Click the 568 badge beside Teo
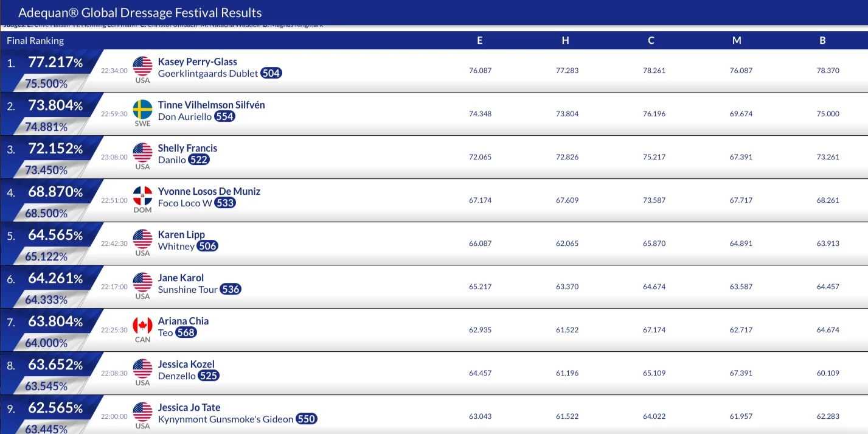 tap(186, 333)
